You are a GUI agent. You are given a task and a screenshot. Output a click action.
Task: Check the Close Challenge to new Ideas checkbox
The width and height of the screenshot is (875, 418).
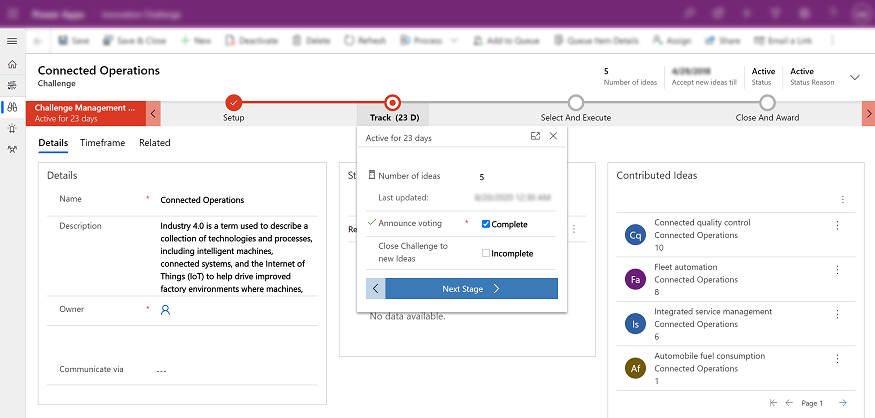[486, 253]
